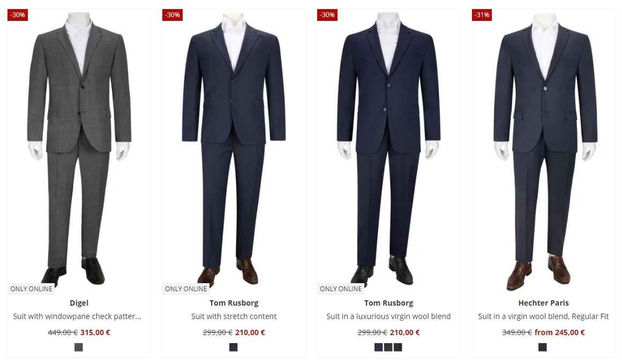The width and height of the screenshot is (622, 364).
Task: Click the -31% discount badge
Action: coord(482,14)
